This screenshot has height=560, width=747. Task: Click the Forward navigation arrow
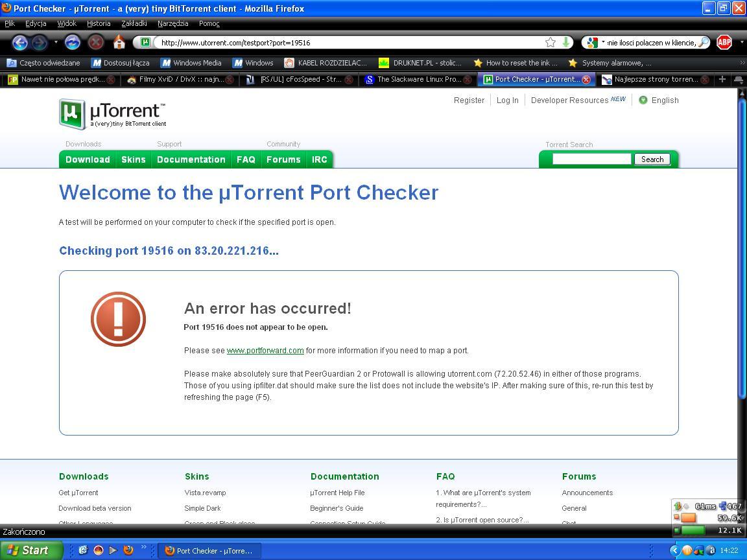40,43
